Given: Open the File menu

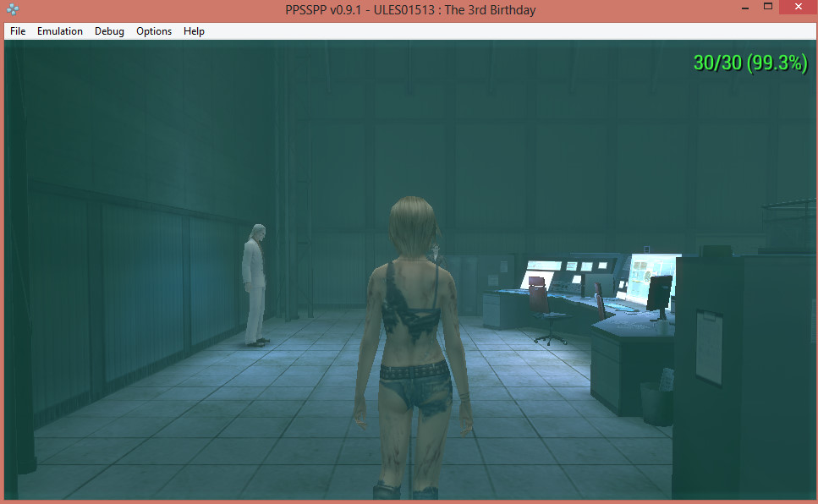Looking at the screenshot, I should coord(18,31).
